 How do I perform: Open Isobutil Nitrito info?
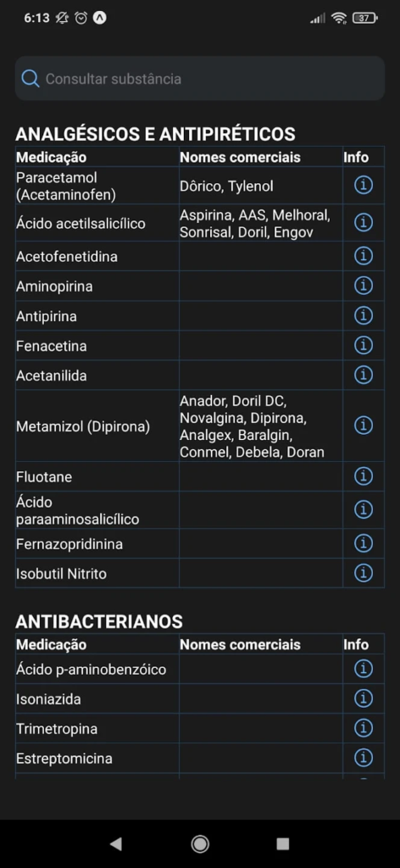(x=364, y=573)
